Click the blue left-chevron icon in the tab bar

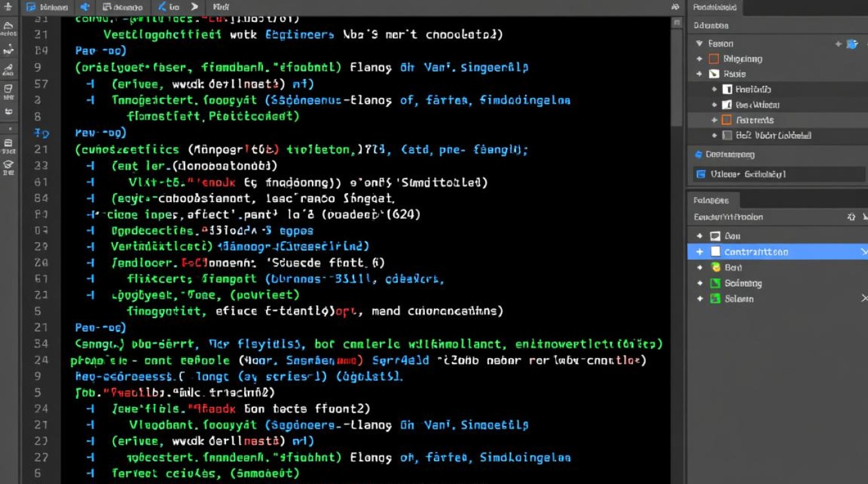162,8
